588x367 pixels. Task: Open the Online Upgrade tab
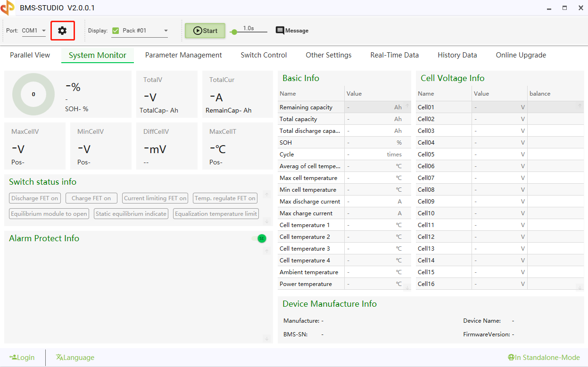(x=521, y=55)
